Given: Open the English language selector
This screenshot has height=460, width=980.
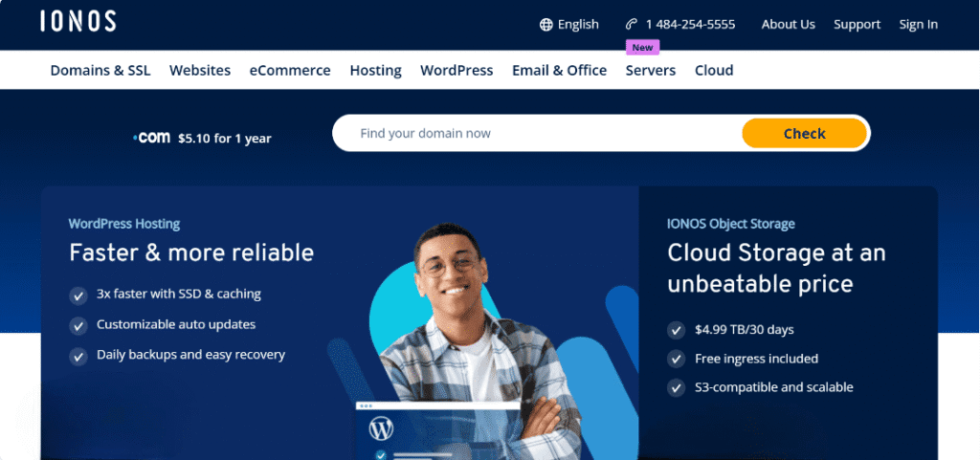Looking at the screenshot, I should tap(569, 24).
